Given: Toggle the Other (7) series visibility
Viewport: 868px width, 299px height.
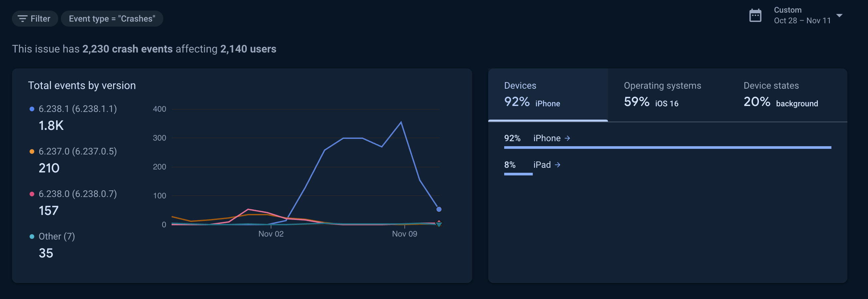Looking at the screenshot, I should [56, 236].
